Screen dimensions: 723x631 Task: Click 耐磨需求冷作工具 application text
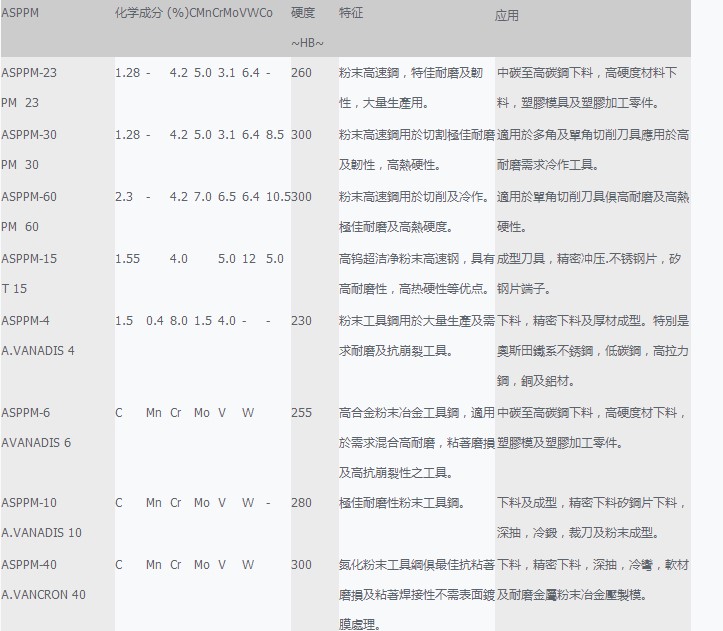pyautogui.click(x=548, y=165)
